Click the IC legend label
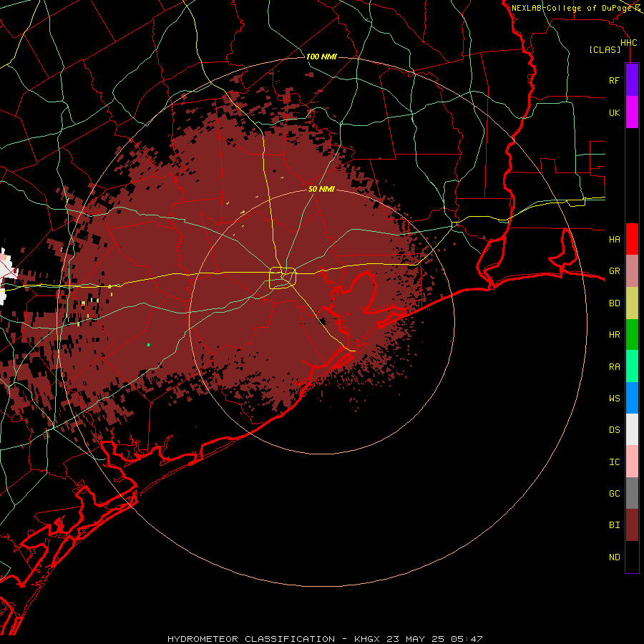 click(x=614, y=462)
